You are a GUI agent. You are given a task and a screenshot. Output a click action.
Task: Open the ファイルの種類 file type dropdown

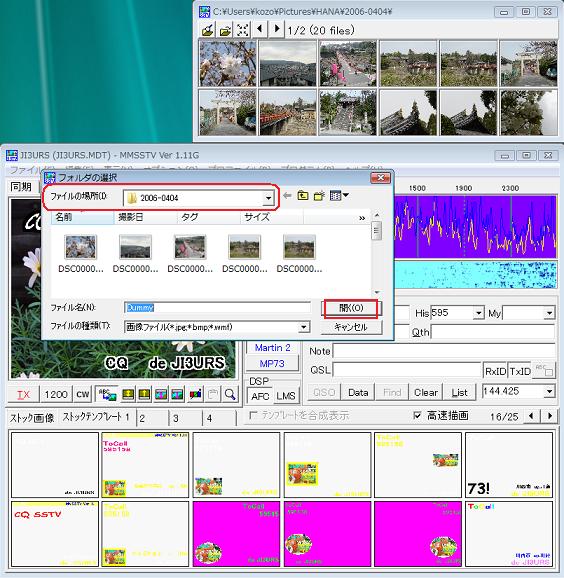[304, 327]
